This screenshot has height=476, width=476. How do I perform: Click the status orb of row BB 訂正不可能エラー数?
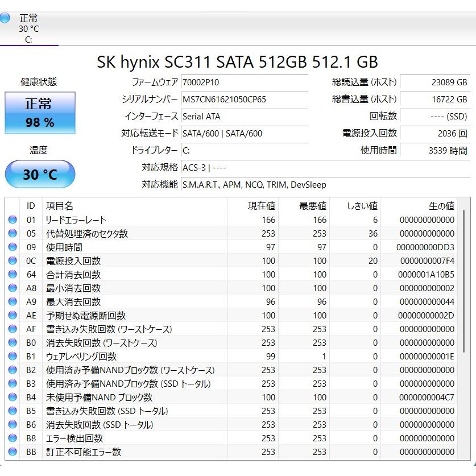click(13, 452)
